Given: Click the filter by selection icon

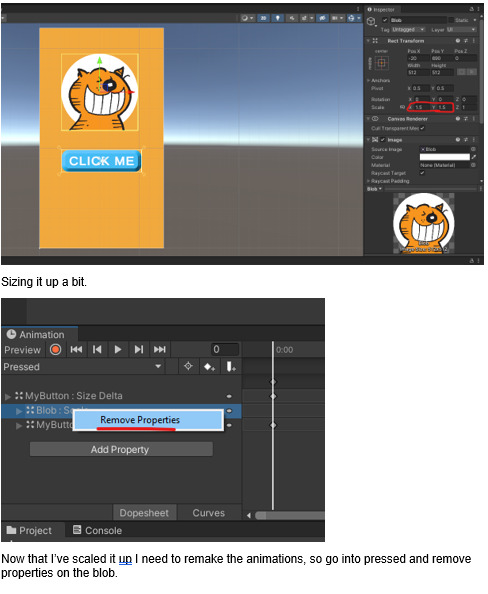Looking at the screenshot, I should tap(188, 366).
